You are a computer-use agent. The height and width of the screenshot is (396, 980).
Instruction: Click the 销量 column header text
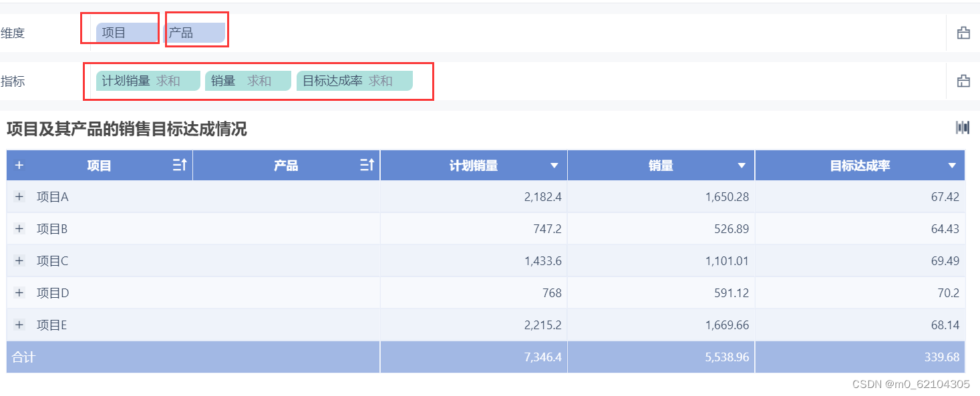pos(661,166)
